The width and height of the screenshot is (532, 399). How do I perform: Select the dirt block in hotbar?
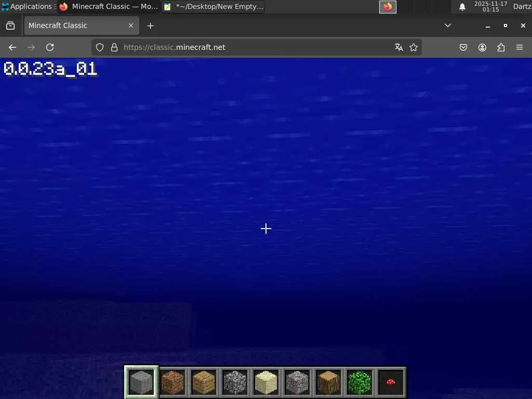pyautogui.click(x=172, y=382)
